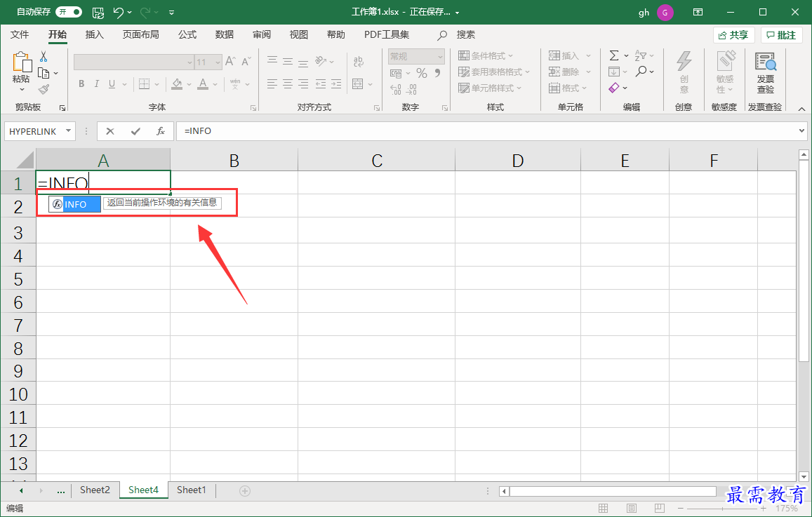
Task: Click the Wrap Text icon
Action: click(x=359, y=62)
